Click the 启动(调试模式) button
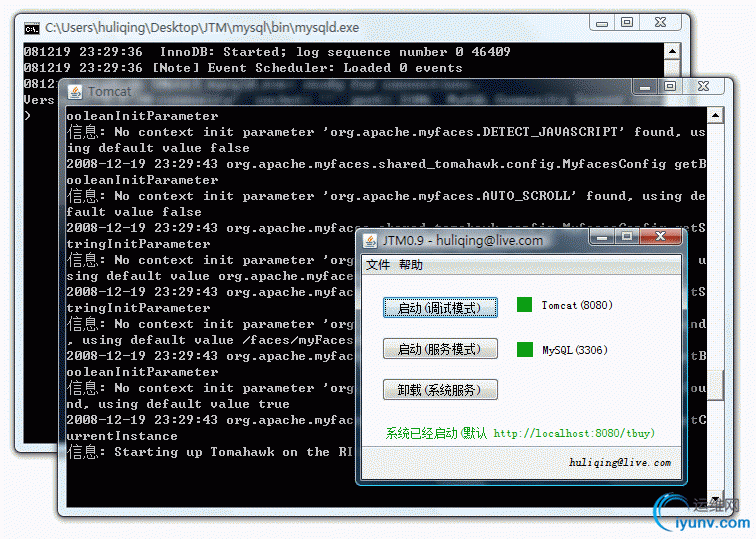Viewport: 756px width, 539px height. 440,308
